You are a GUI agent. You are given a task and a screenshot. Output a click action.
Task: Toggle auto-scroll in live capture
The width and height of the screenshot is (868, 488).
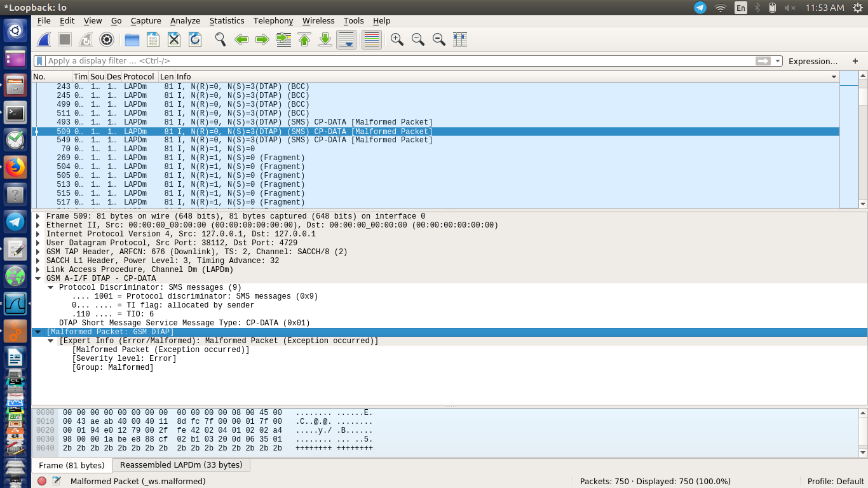(346, 39)
